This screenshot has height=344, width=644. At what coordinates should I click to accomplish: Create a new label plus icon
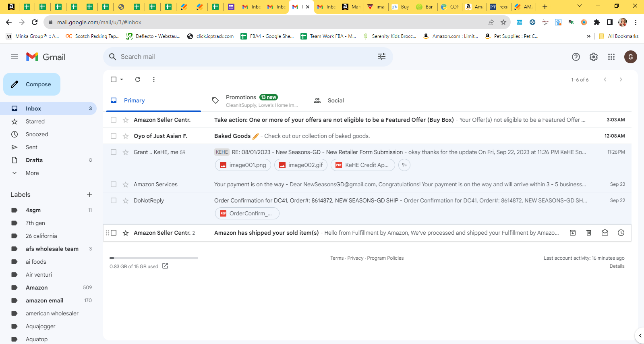pos(89,195)
